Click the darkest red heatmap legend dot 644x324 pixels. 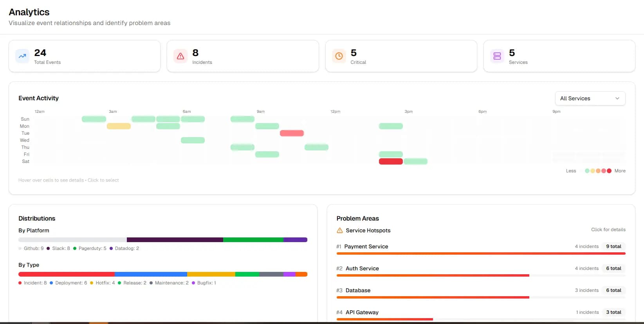(x=609, y=171)
